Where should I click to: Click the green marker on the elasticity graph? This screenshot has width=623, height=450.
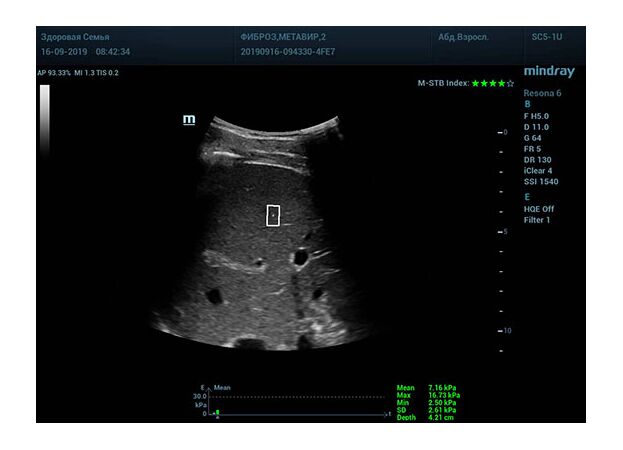click(x=217, y=411)
